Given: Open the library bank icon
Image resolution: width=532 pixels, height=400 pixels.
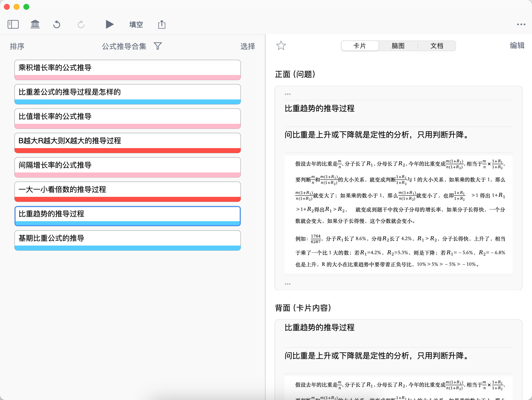Looking at the screenshot, I should point(35,24).
